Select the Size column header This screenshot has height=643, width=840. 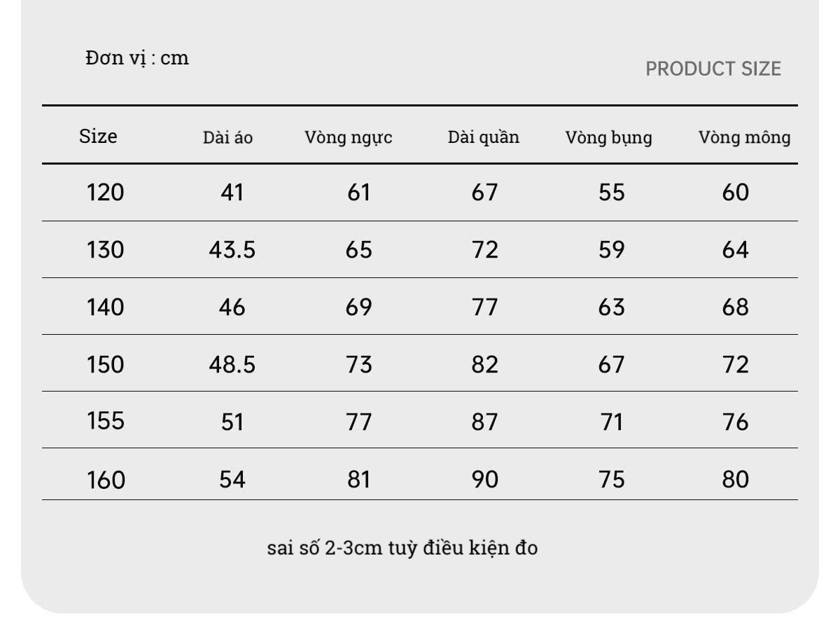tap(98, 136)
